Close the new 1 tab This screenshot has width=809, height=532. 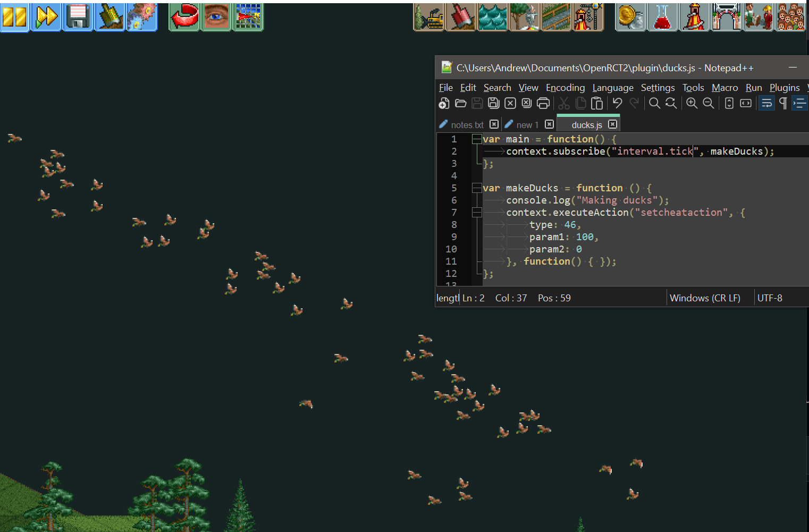549,124
